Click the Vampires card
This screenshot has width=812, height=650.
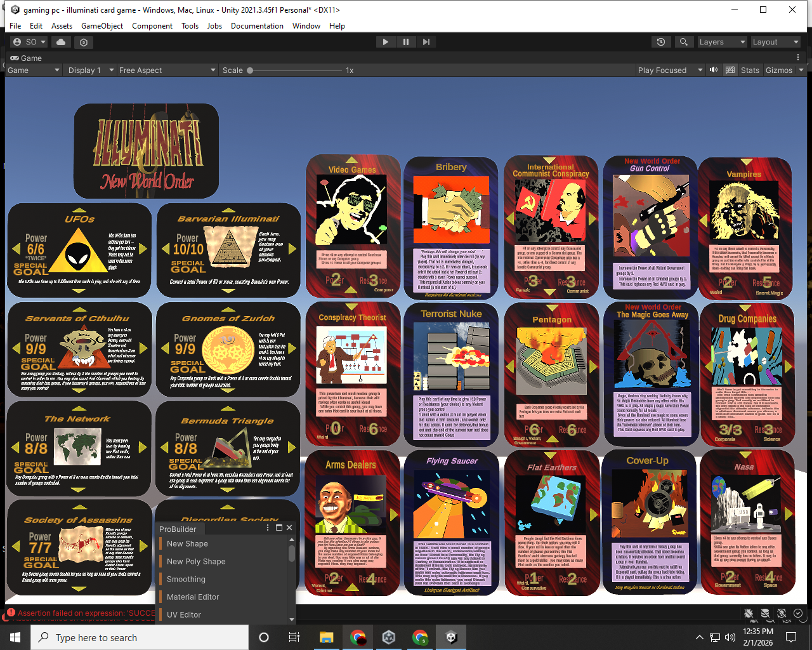745,228
